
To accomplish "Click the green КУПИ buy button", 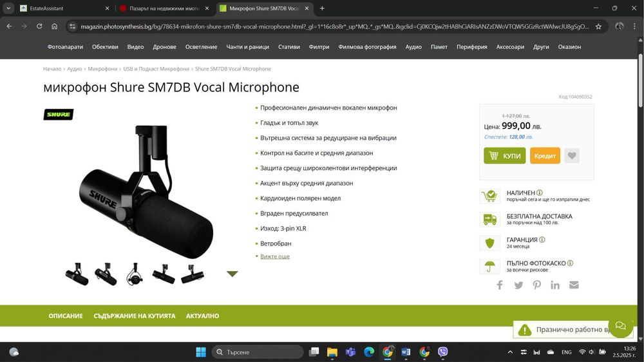I will [x=504, y=156].
